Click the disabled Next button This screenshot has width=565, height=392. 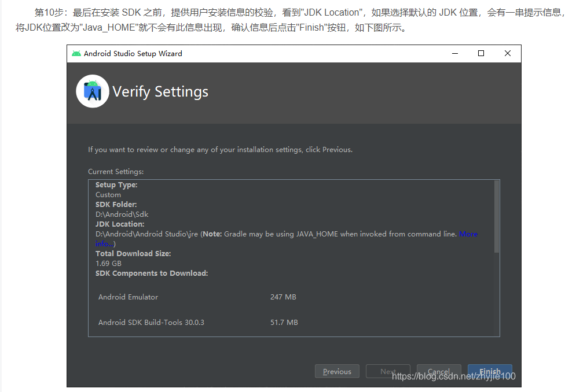[388, 371]
